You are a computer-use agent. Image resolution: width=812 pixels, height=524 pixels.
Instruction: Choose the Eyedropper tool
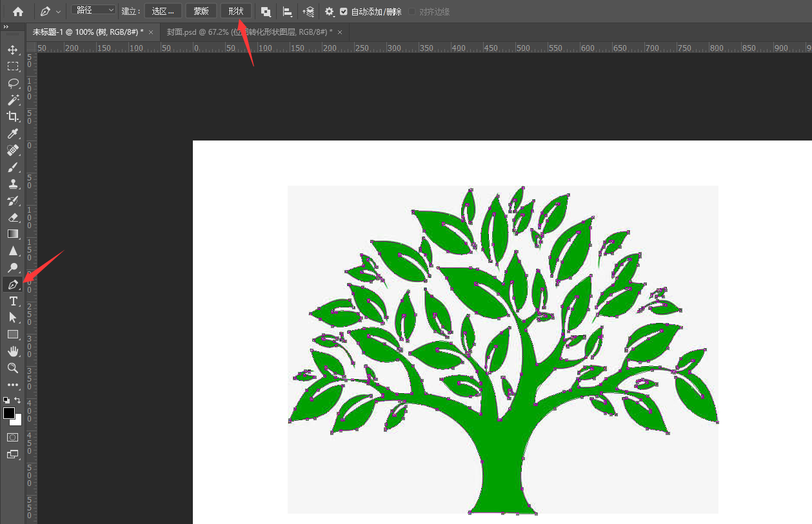coord(13,133)
